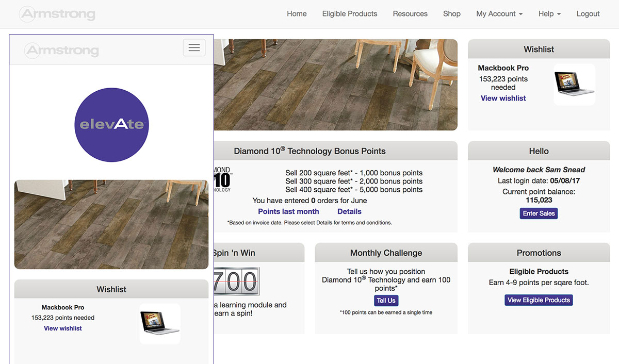
Task: Click 'Sell 400 square feet* - 5,000 bonus points'
Action: (x=354, y=190)
